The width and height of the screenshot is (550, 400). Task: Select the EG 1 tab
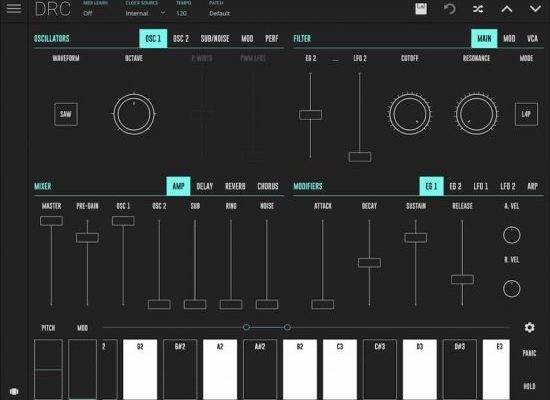pos(431,186)
